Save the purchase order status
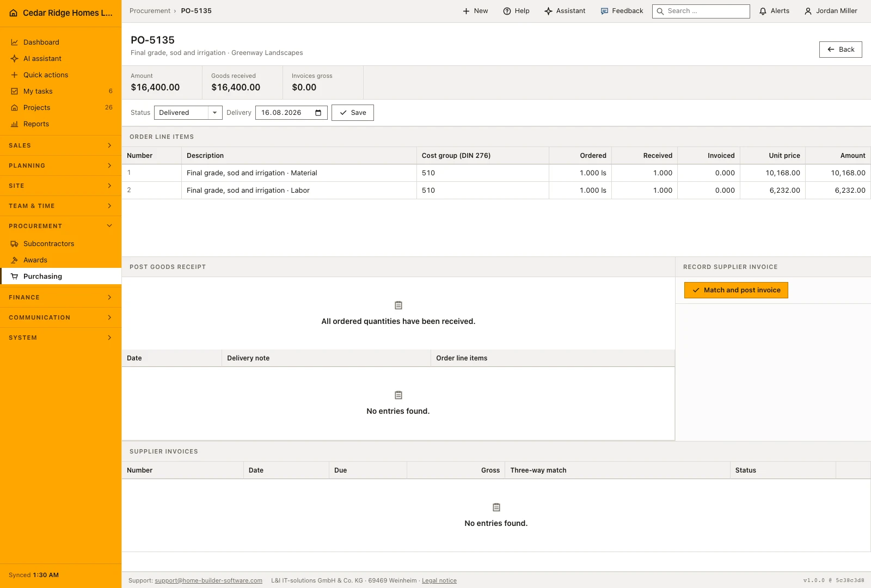The height and width of the screenshot is (588, 871). (353, 113)
